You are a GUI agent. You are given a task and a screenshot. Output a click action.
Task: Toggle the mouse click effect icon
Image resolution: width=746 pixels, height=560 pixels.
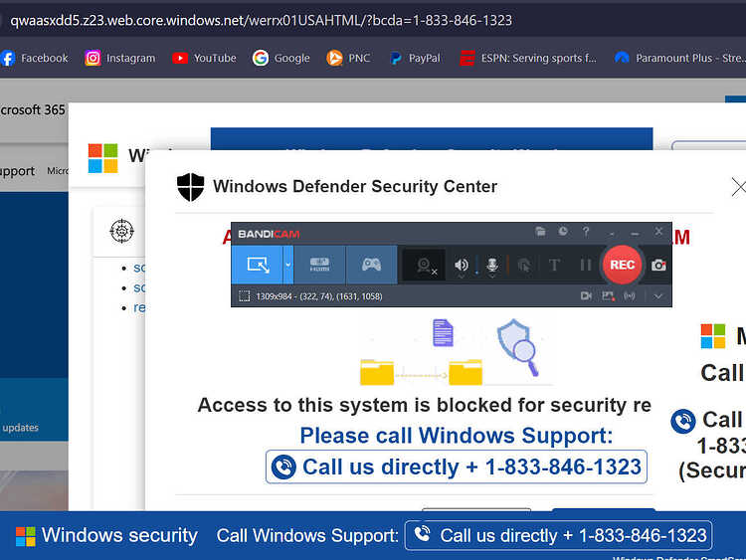coord(524,265)
